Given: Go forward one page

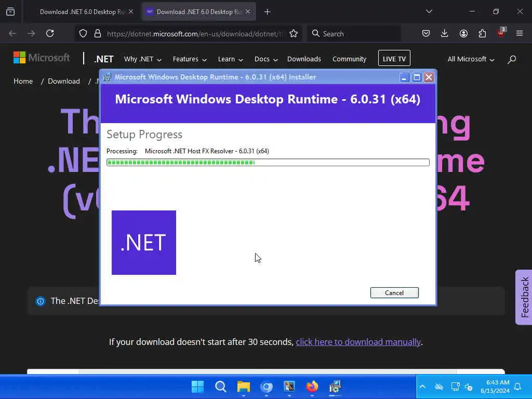Looking at the screenshot, I should [31, 34].
